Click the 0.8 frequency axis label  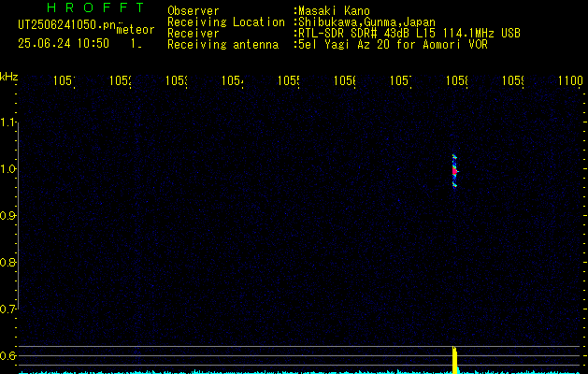pyautogui.click(x=8, y=262)
